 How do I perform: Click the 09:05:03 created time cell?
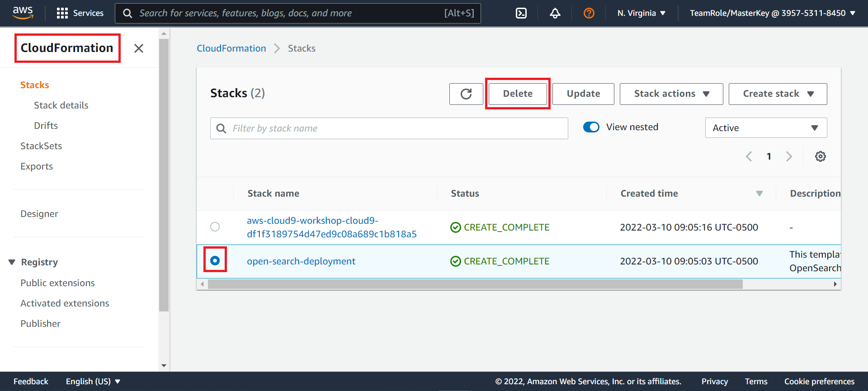[689, 261]
